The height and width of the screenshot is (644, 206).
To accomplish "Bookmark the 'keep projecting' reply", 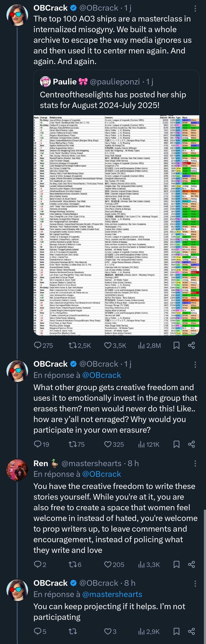I will pos(176,631).
